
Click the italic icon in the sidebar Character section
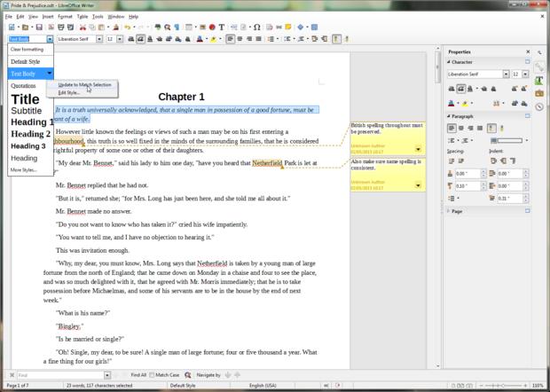(x=460, y=87)
